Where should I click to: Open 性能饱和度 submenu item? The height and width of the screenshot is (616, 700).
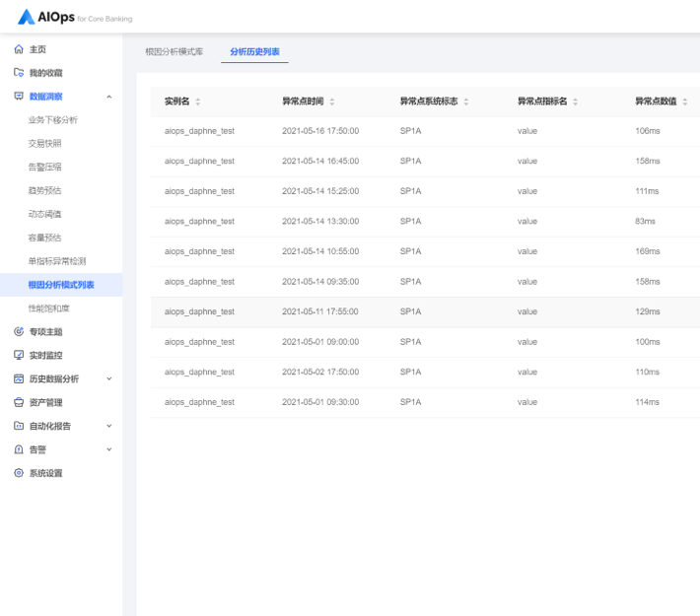pyautogui.click(x=49, y=308)
